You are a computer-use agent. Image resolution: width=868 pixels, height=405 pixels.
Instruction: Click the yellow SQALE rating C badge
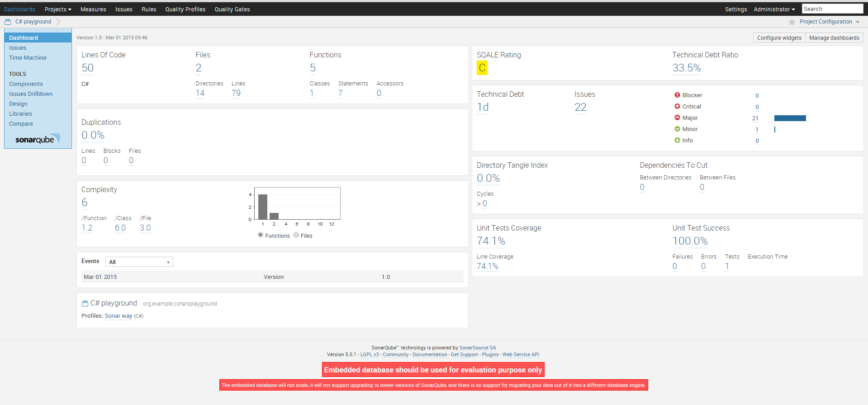click(x=482, y=68)
